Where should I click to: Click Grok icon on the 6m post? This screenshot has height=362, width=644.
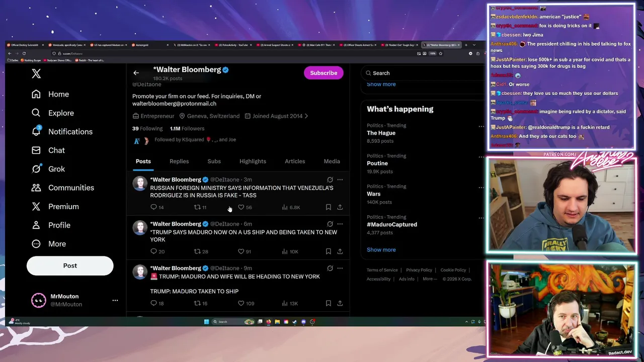[x=330, y=224]
